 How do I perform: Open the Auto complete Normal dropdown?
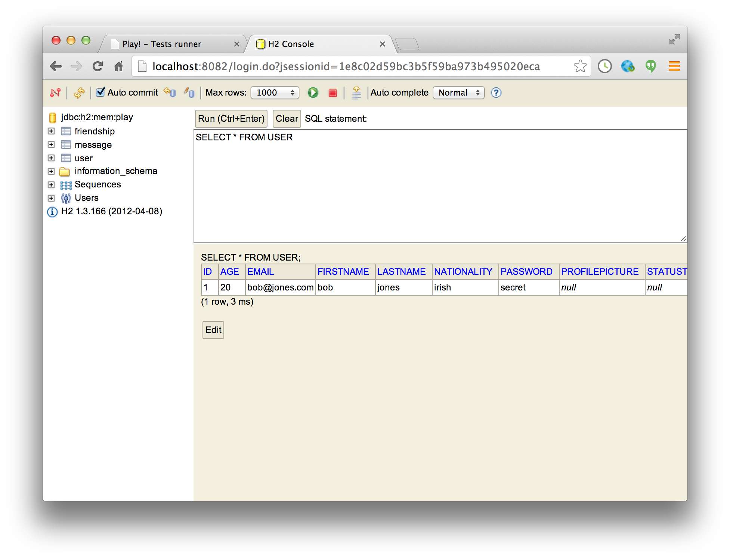(458, 93)
